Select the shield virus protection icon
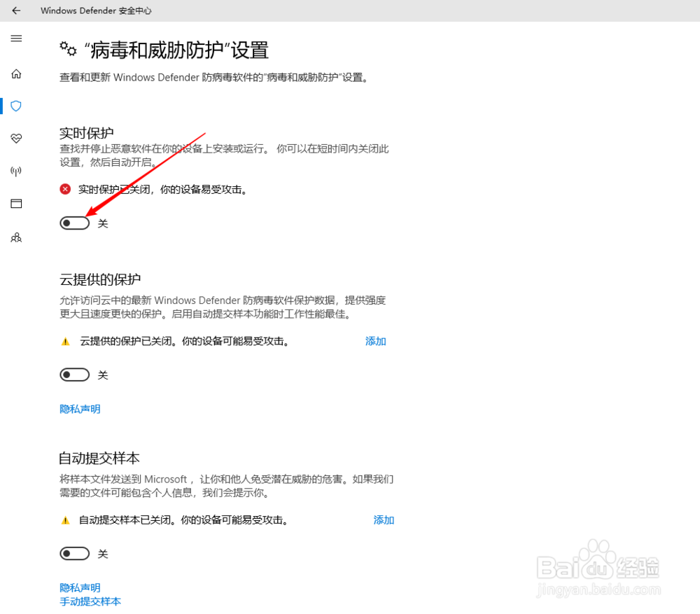The height and width of the screenshot is (614, 700). 16,106
